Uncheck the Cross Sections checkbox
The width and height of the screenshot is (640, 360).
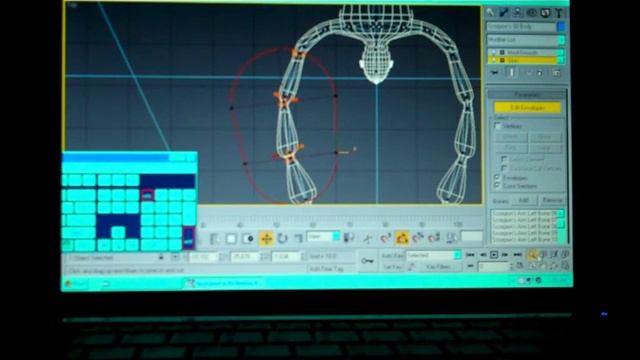coord(498,186)
